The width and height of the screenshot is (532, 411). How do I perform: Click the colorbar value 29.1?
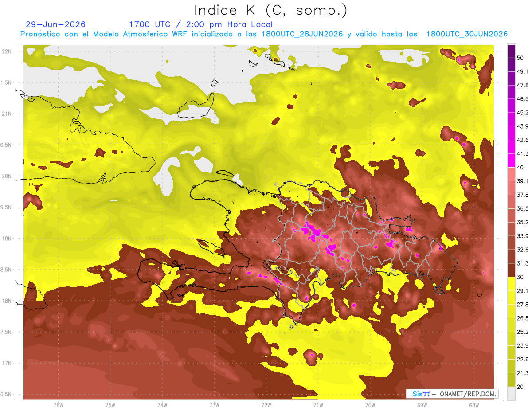point(522,290)
